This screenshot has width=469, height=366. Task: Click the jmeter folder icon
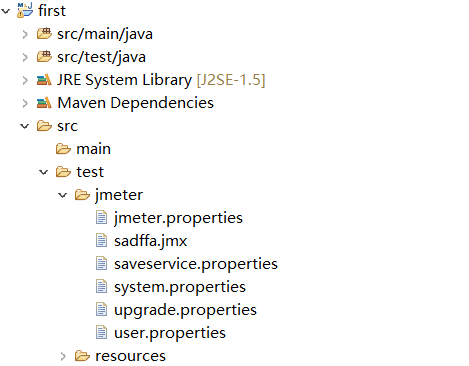tap(82, 195)
